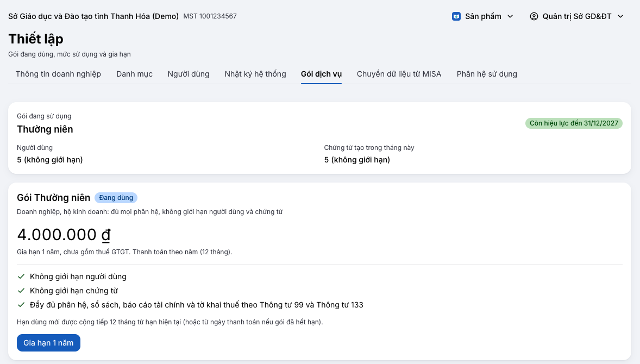
Task: Switch to Thông tin doanh nghiệp tab
Action: 58,74
